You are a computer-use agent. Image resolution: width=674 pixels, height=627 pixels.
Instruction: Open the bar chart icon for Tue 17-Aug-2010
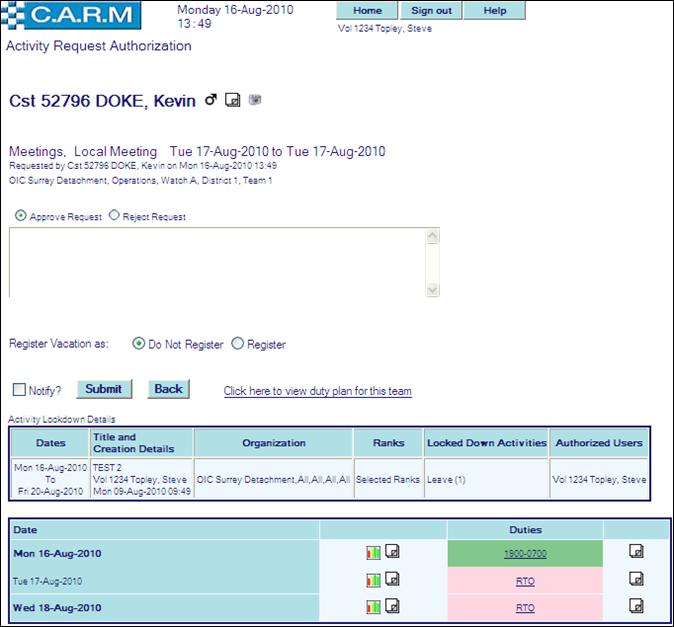point(373,580)
